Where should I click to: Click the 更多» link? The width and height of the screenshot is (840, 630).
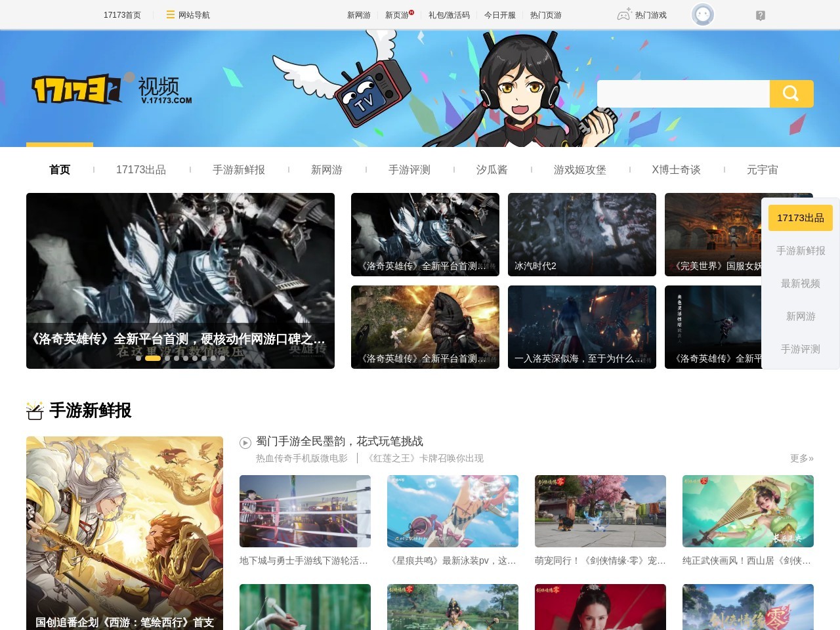pos(801,459)
